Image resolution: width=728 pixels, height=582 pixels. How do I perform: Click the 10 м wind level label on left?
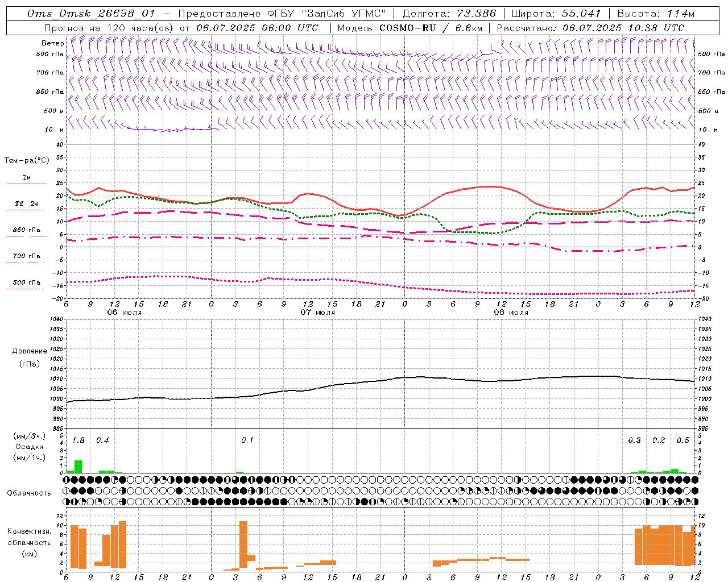54,130
